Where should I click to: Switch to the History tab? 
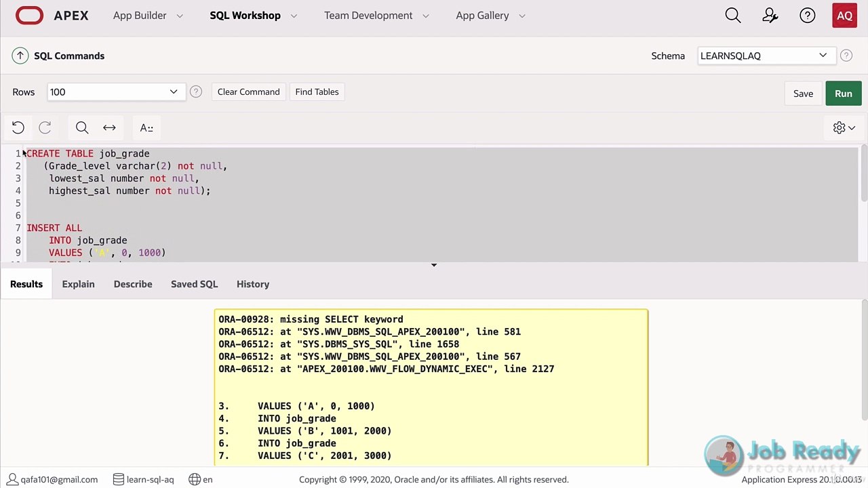click(253, 284)
